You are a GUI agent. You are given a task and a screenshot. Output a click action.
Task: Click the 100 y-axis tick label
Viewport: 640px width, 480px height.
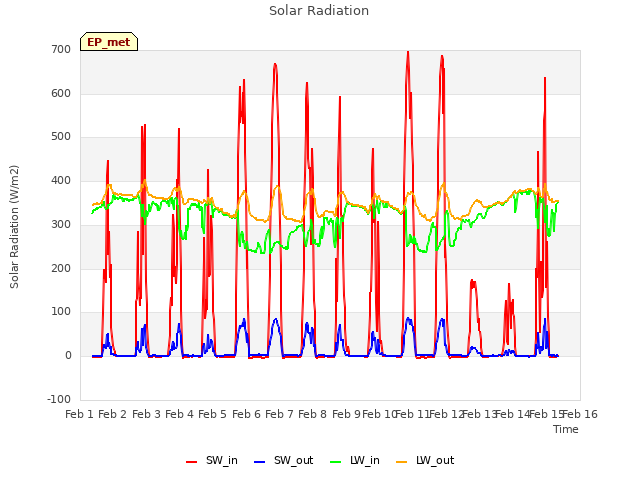61,312
